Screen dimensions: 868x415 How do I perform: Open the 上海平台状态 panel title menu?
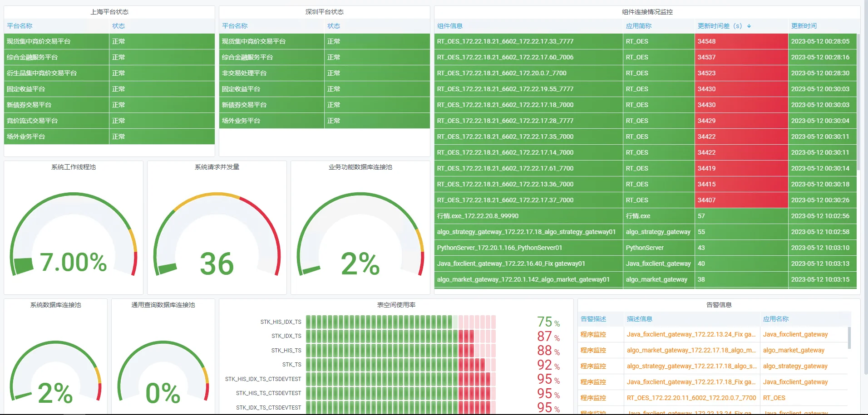point(109,12)
